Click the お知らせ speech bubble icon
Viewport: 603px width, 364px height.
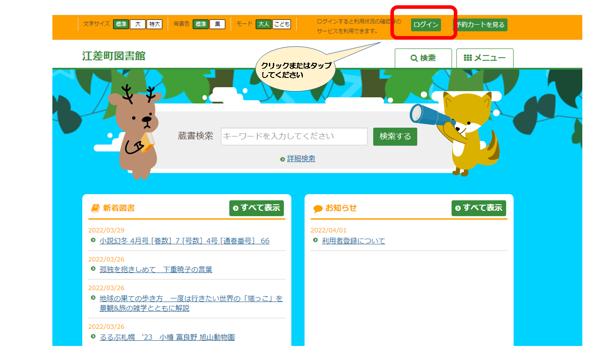coord(318,209)
